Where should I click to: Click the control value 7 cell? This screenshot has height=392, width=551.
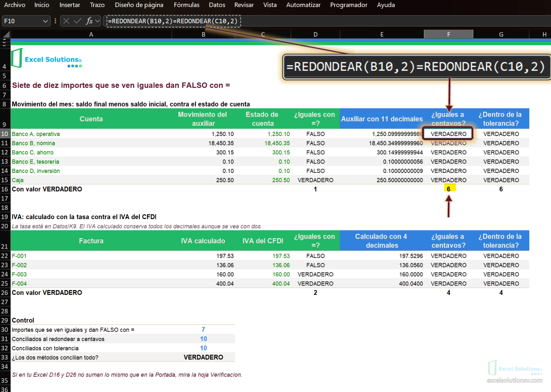point(203,330)
